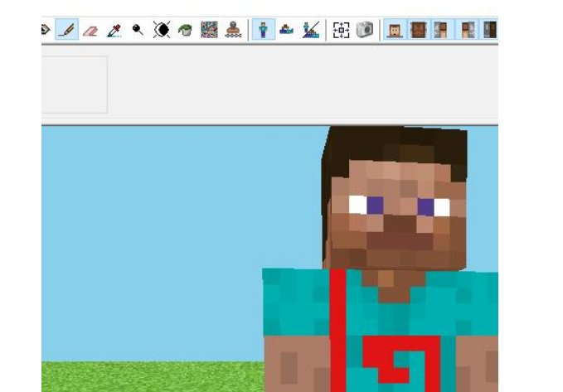The width and height of the screenshot is (563, 392).
Task: Toggle arm visibility in the toolbar
Action: point(441,30)
